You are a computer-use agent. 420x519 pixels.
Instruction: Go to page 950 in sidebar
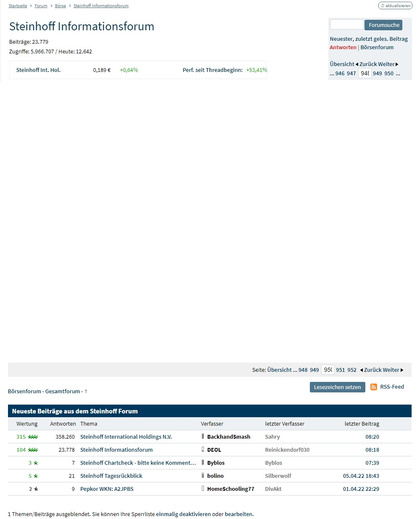[x=389, y=74]
